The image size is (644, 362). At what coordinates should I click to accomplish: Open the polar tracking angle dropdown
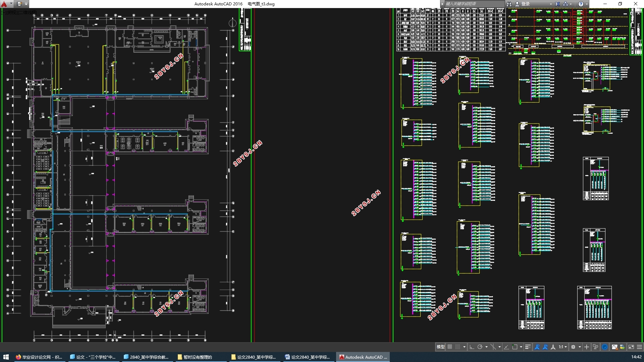coord(486,347)
